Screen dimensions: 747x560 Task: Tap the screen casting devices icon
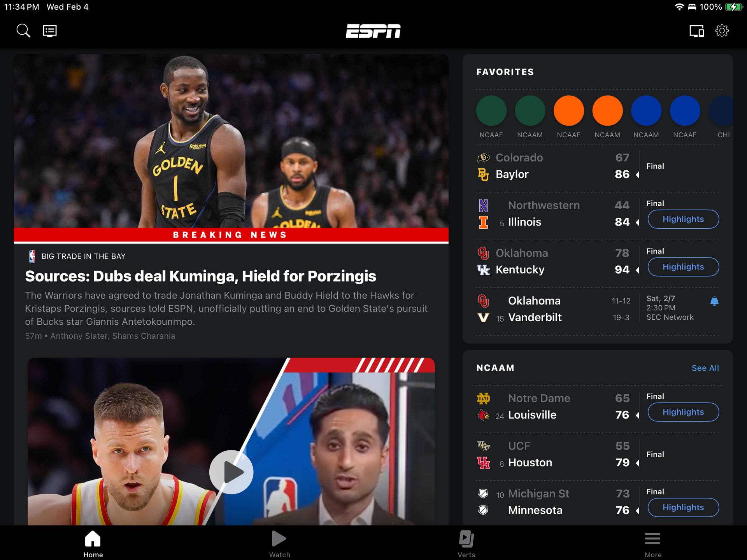696,31
